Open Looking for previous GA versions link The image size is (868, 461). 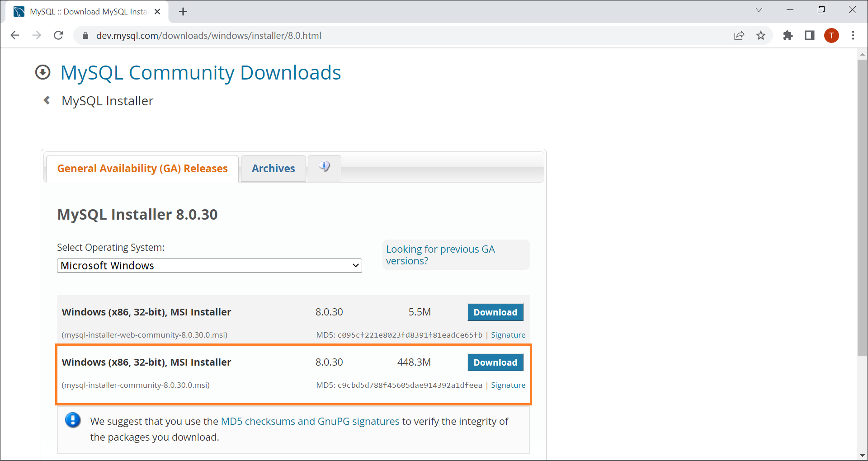(440, 255)
